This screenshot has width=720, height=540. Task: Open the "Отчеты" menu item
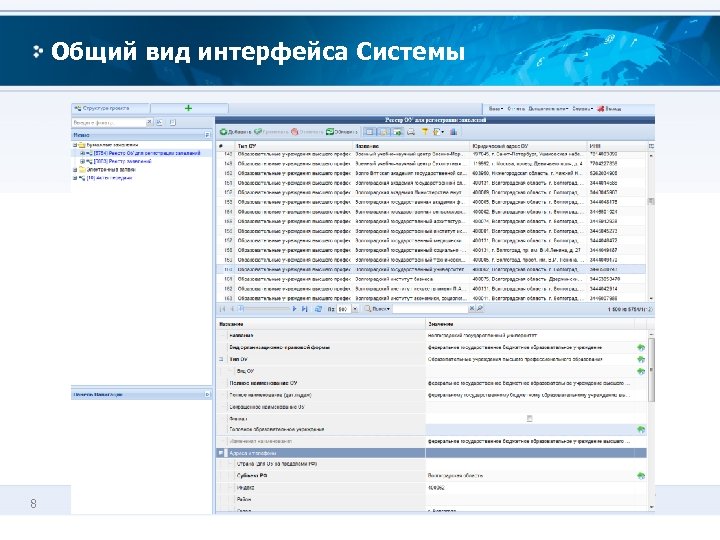tap(516, 109)
